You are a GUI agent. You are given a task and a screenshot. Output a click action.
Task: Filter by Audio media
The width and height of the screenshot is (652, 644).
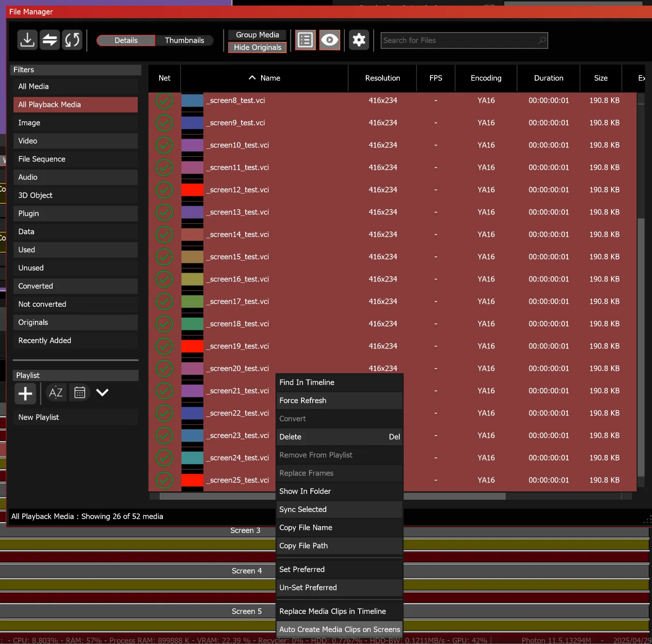(75, 177)
